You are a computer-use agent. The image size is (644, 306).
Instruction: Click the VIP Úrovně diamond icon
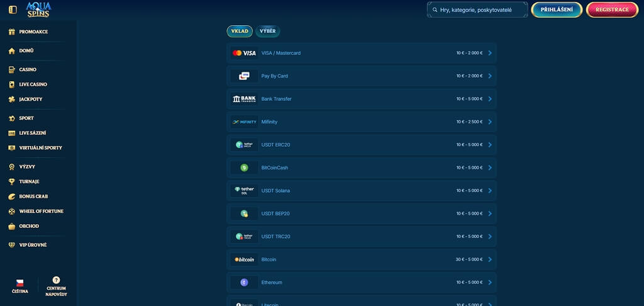click(x=12, y=245)
